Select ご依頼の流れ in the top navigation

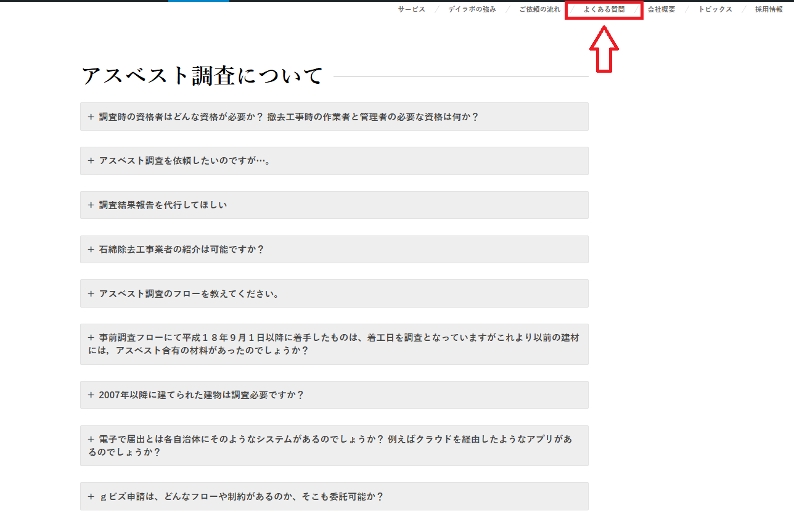point(539,10)
